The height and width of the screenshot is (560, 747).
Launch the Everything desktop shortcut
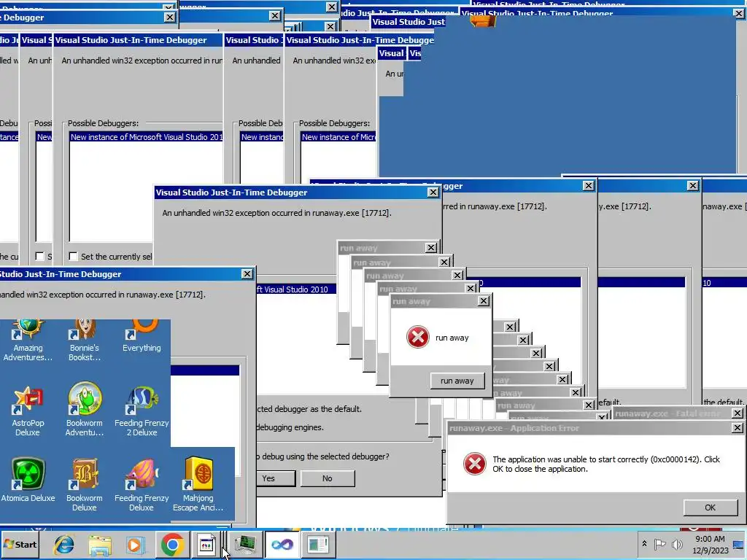click(142, 337)
